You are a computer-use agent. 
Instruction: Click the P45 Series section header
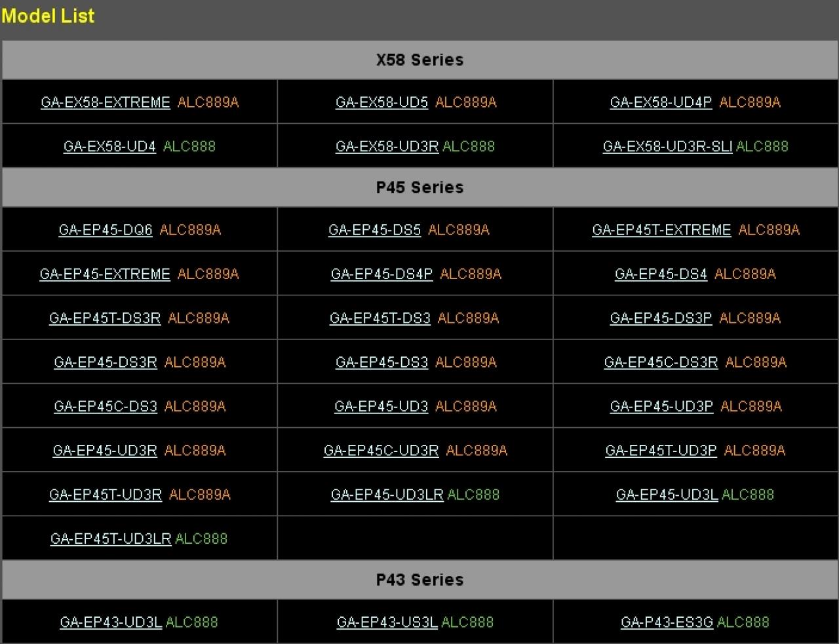pos(420,187)
